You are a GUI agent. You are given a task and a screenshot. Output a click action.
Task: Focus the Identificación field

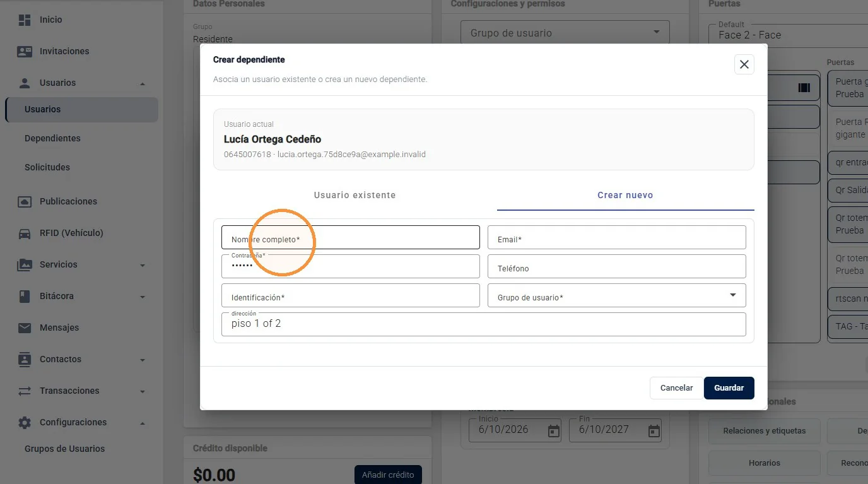[x=351, y=295]
